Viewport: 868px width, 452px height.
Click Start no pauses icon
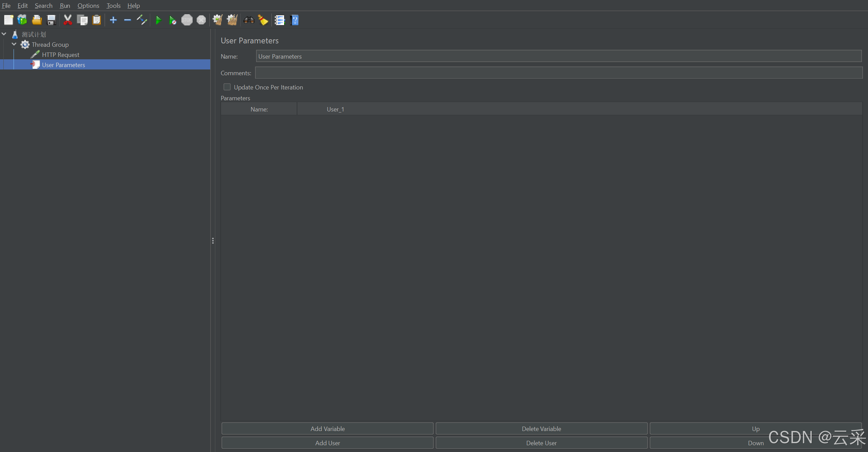tap(173, 20)
